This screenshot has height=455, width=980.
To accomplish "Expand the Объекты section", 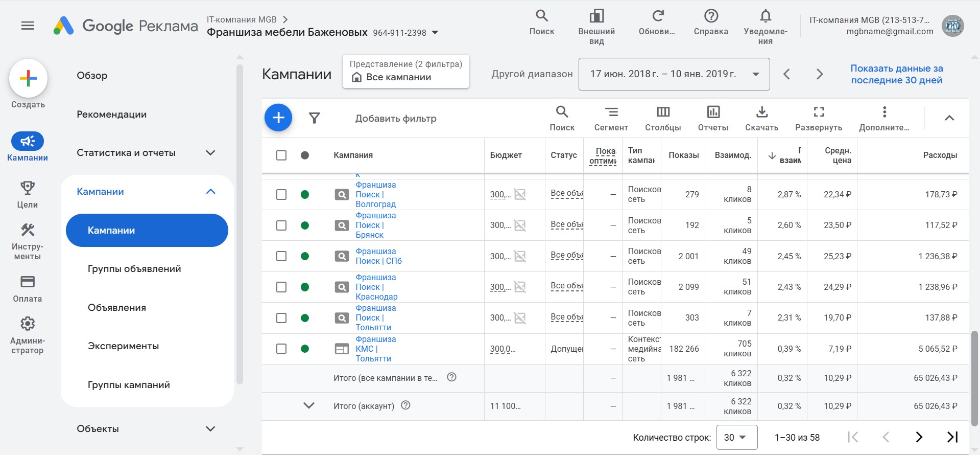I will tap(210, 429).
